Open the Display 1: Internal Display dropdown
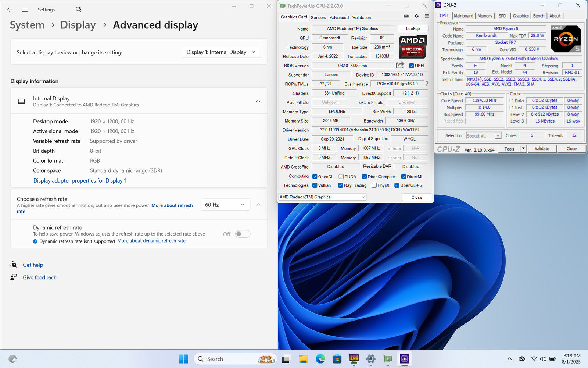Image resolution: width=588 pixels, height=368 pixels. (221, 52)
